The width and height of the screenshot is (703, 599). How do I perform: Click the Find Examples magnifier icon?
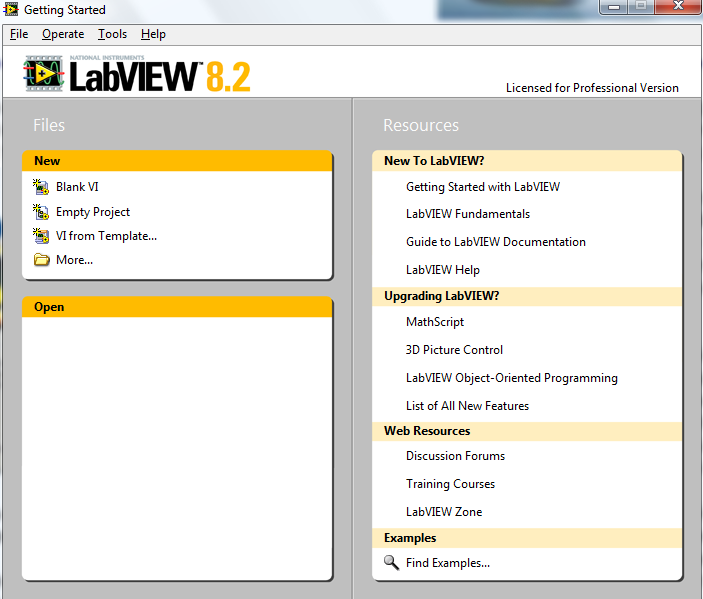click(391, 563)
